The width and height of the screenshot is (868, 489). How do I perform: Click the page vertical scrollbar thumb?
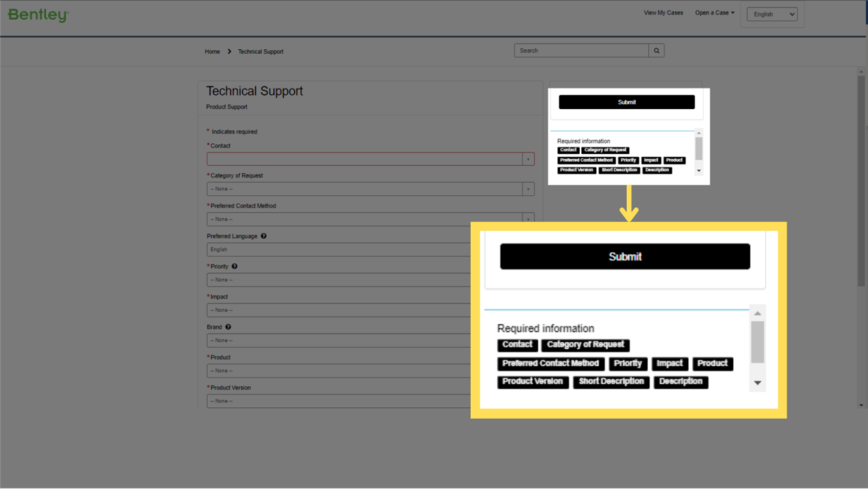861,181
